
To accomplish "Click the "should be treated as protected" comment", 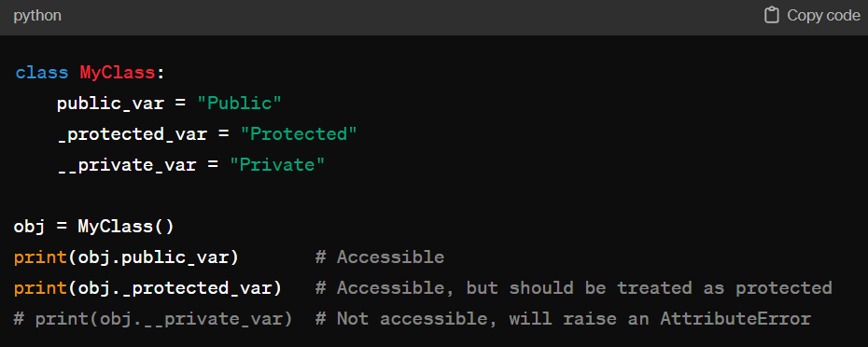I will [x=670, y=288].
